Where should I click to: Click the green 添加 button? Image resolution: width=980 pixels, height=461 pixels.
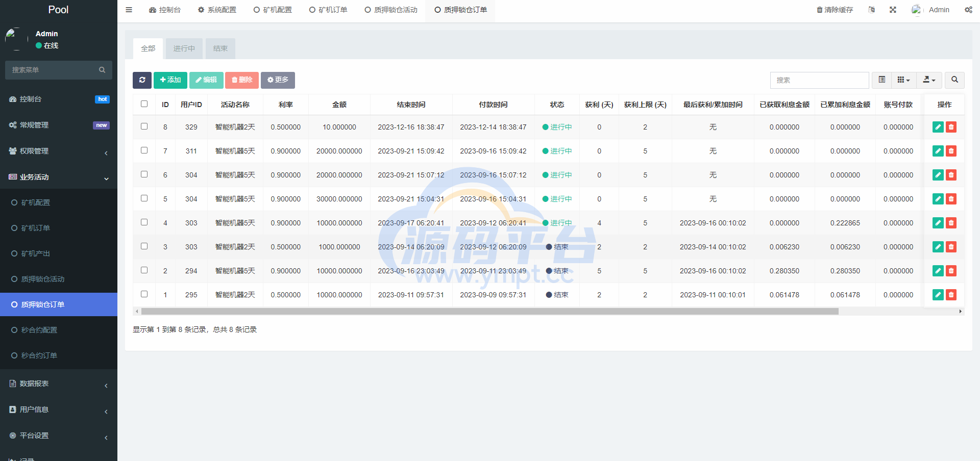(x=170, y=80)
